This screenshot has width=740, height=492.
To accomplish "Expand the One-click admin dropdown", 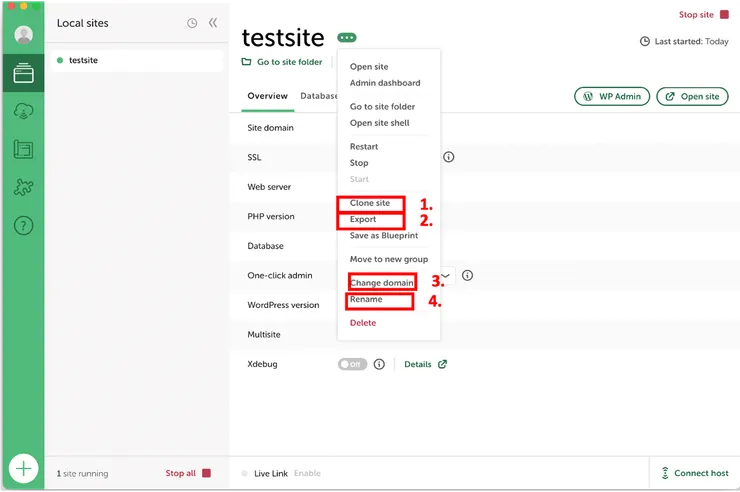I will click(447, 275).
